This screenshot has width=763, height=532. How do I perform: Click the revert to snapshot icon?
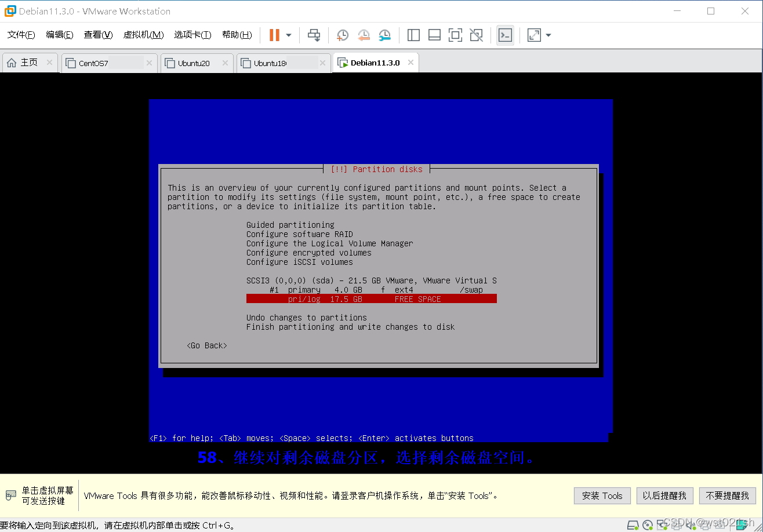364,35
